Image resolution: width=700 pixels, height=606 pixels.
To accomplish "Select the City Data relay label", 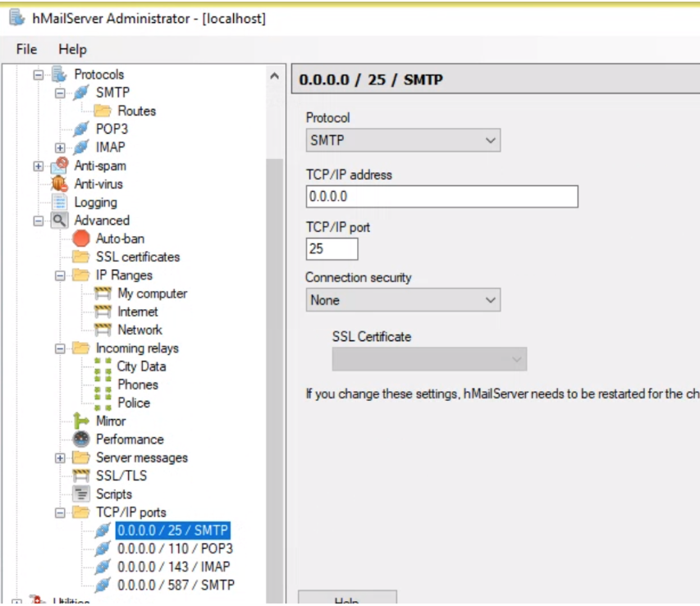I will click(x=141, y=367).
